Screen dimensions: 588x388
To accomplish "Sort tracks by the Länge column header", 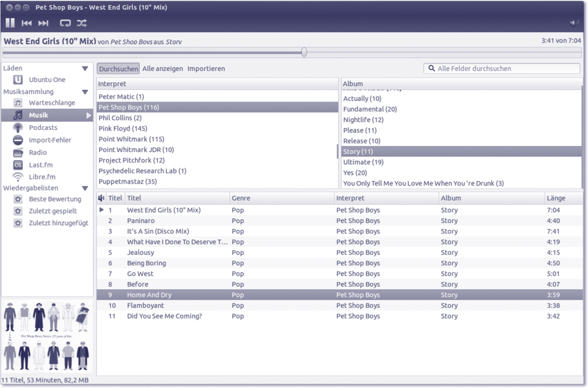I will tap(556, 199).
